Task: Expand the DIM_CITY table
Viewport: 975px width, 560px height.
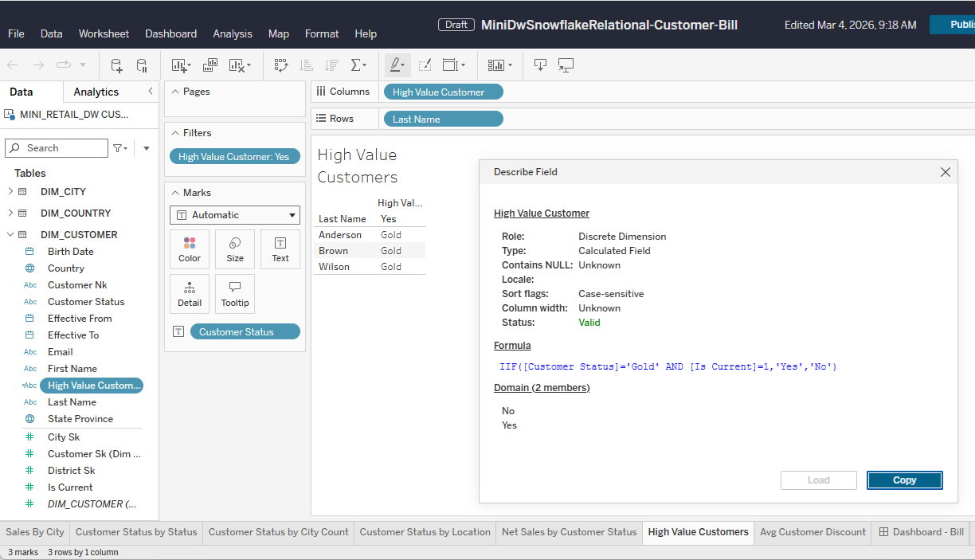Action: [10, 192]
